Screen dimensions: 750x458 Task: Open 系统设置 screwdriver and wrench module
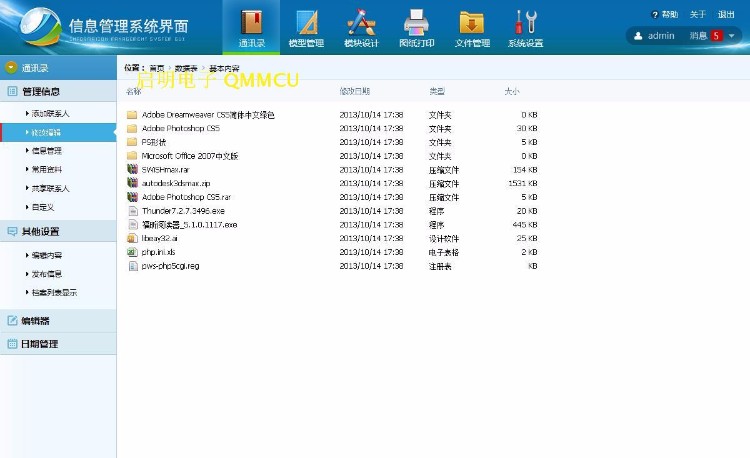525,28
